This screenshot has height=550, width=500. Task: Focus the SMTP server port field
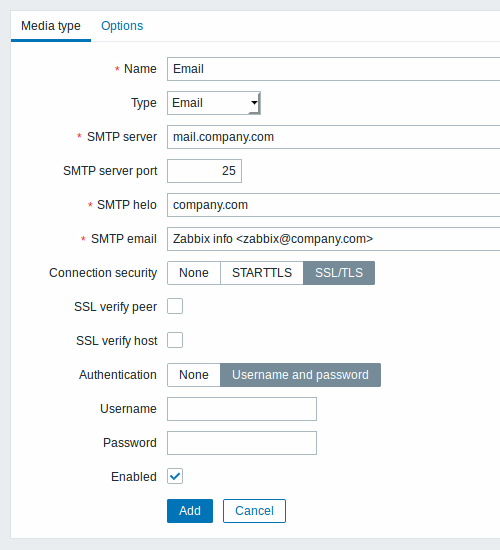[x=204, y=171]
